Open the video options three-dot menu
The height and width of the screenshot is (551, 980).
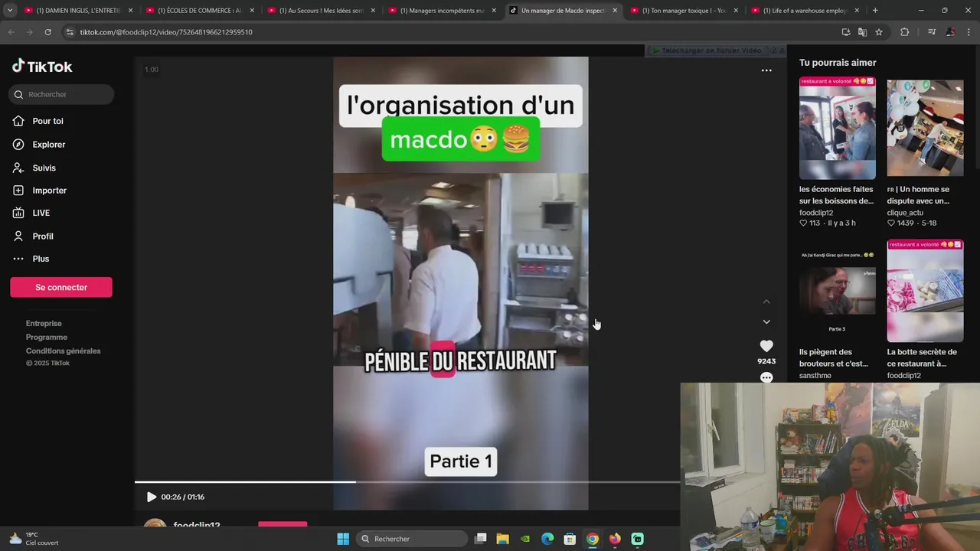pyautogui.click(x=766, y=70)
